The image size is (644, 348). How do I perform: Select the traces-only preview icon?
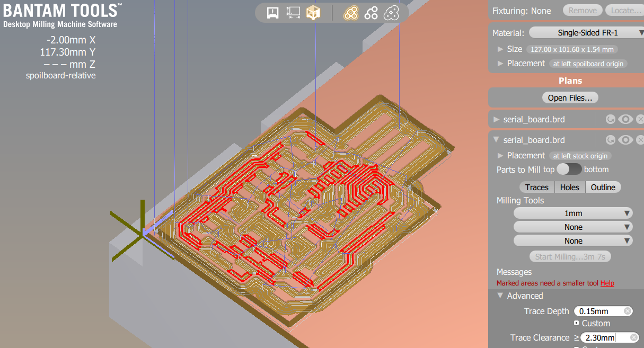pos(371,13)
